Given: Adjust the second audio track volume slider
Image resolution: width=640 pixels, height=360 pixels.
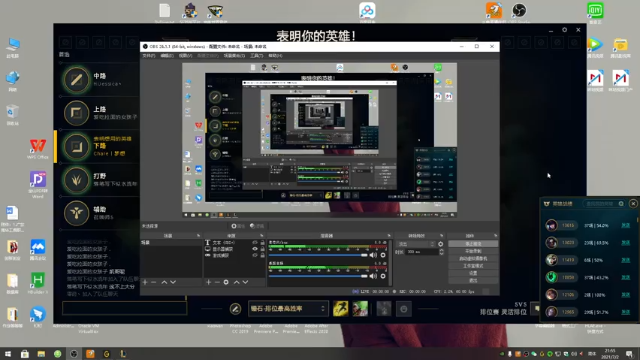Looking at the screenshot, I should 318,276.
